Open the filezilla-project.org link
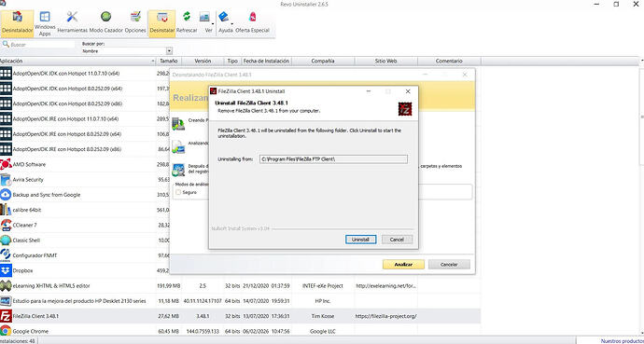 tap(386, 316)
